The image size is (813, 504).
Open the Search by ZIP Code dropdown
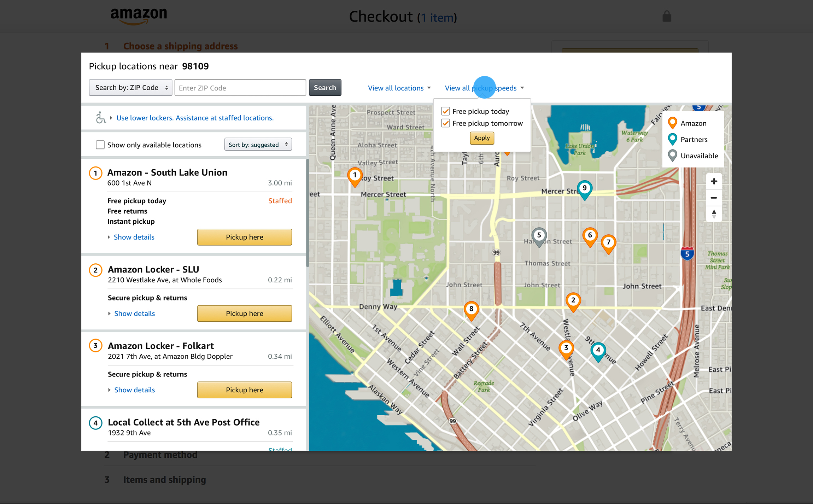(x=130, y=88)
